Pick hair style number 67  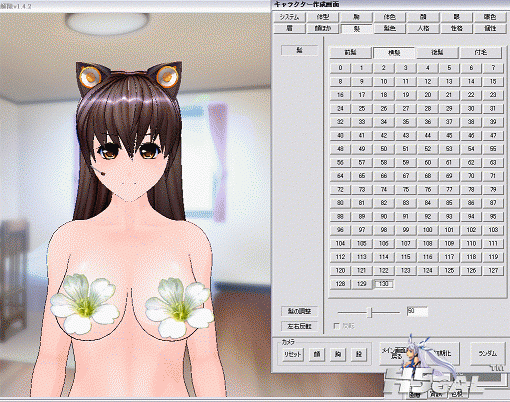[x=406, y=176]
